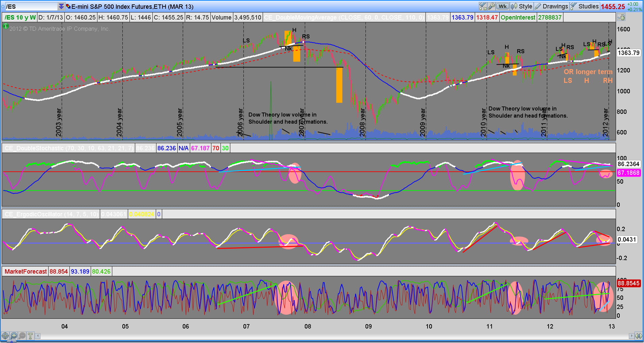Click the hand icon at chart's top right
Viewport: 644px width, 343px height.
tap(621, 17)
